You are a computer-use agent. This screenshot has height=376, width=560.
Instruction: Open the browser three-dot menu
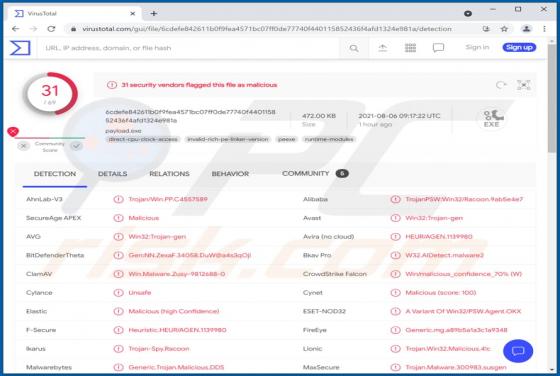[544, 29]
